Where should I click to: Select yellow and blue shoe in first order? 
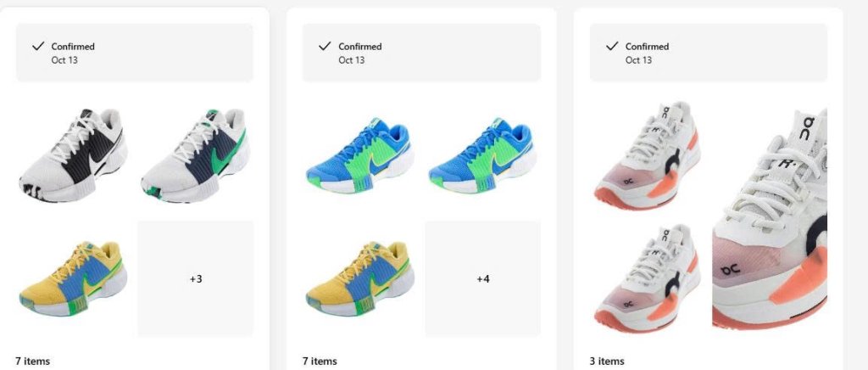(74, 278)
